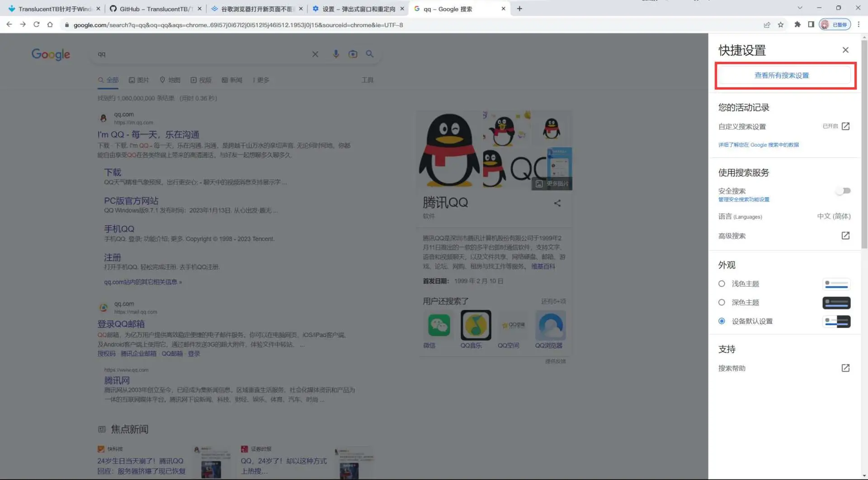Toggle the 安全搜索 SafeSearch switch
The width and height of the screenshot is (868, 480).
843,191
